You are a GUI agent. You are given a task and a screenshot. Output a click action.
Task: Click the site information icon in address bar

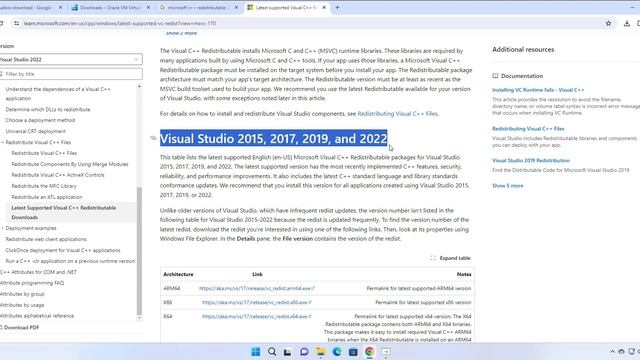point(16,23)
